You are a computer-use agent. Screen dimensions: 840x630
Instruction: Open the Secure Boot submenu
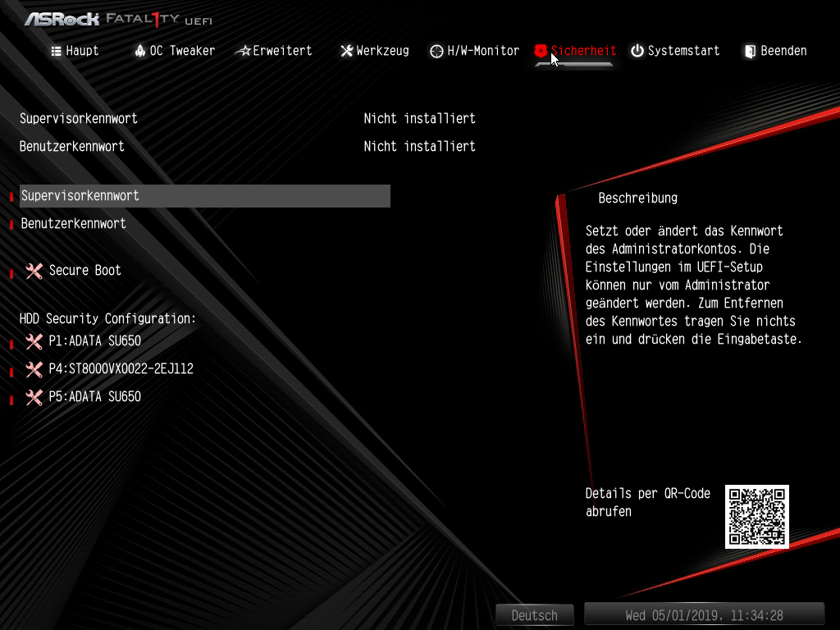coord(85,271)
